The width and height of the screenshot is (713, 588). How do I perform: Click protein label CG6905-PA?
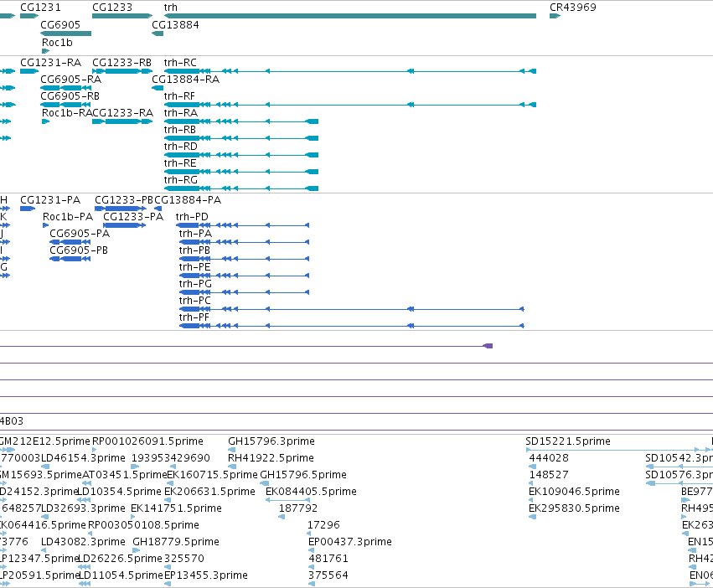[x=80, y=234]
